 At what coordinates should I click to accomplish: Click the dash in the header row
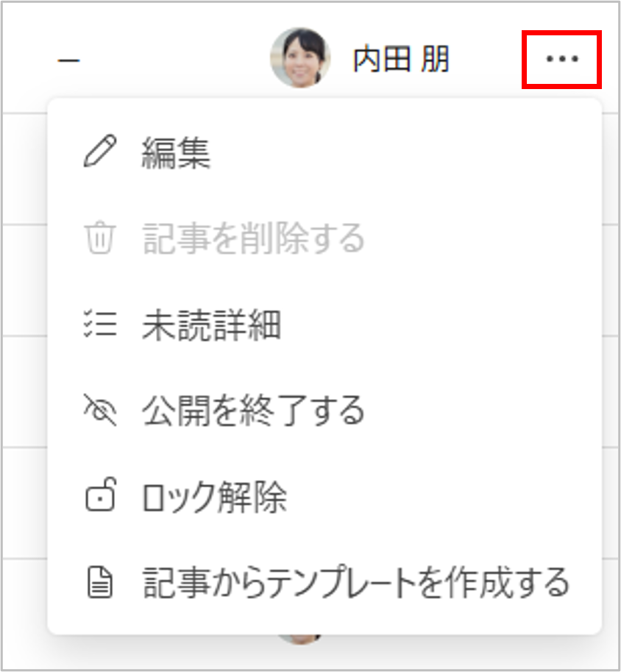point(69,60)
